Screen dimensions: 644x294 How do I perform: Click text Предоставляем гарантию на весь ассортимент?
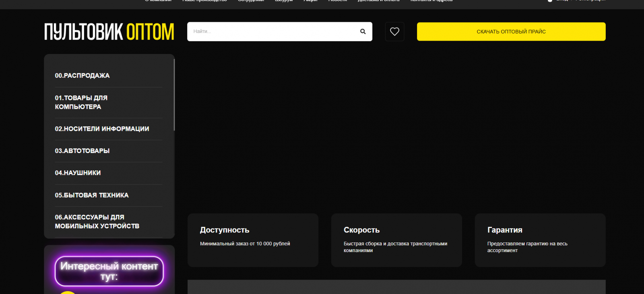point(527,247)
